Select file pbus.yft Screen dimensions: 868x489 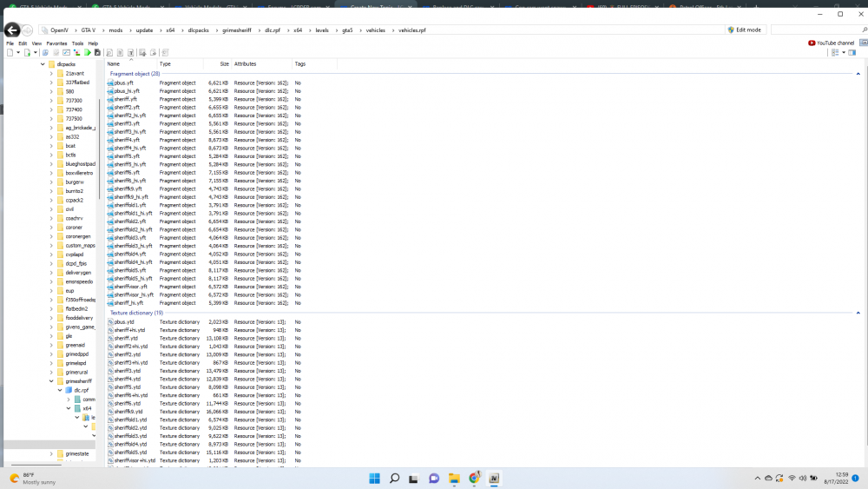click(x=123, y=83)
